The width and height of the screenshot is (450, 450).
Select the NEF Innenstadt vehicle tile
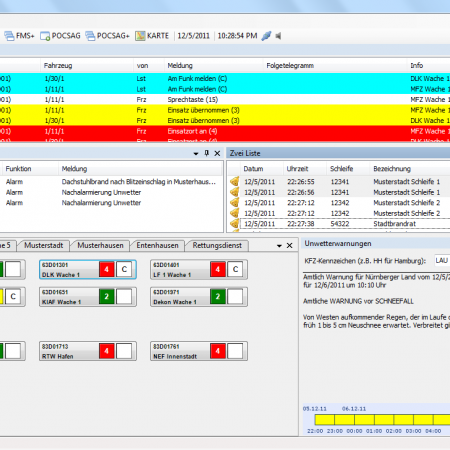point(199,351)
